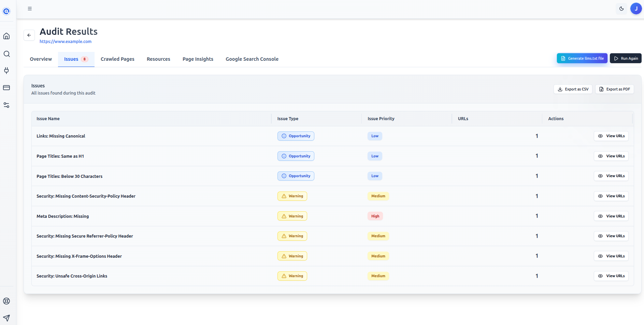This screenshot has width=644, height=325.
Task: Open the Google Search Console tab
Action: point(252,59)
